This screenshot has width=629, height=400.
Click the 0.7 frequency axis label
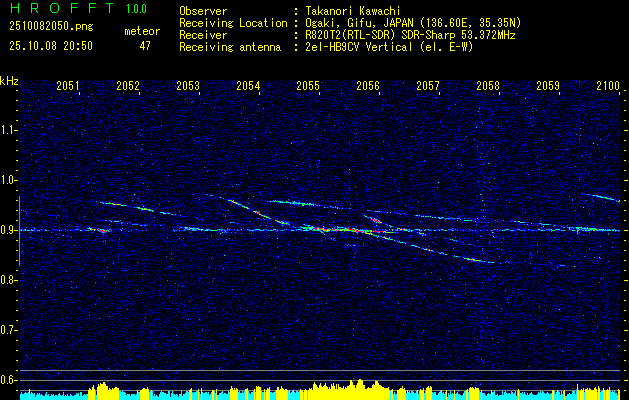(8, 330)
